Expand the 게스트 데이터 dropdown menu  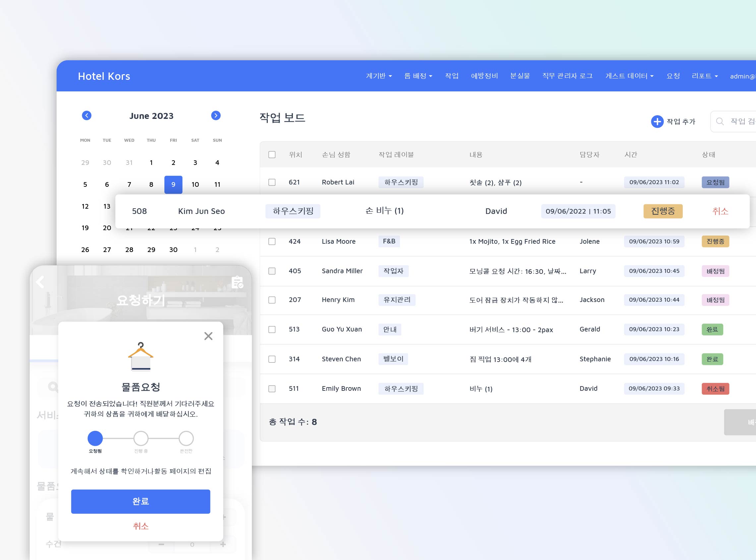[629, 76]
